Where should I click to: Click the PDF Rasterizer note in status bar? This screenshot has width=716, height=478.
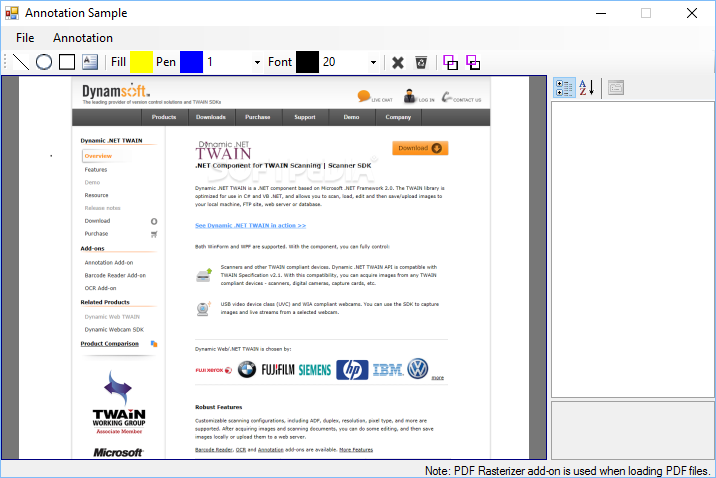568,471
